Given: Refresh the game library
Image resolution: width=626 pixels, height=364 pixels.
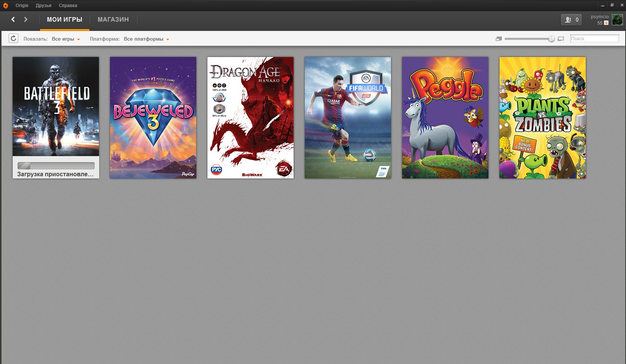Looking at the screenshot, I should (x=13, y=38).
